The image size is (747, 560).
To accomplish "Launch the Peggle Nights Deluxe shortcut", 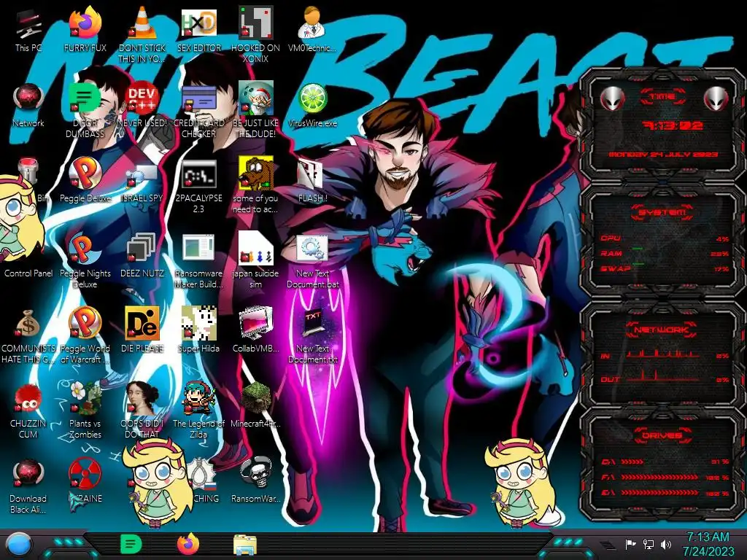I will 85,249.
